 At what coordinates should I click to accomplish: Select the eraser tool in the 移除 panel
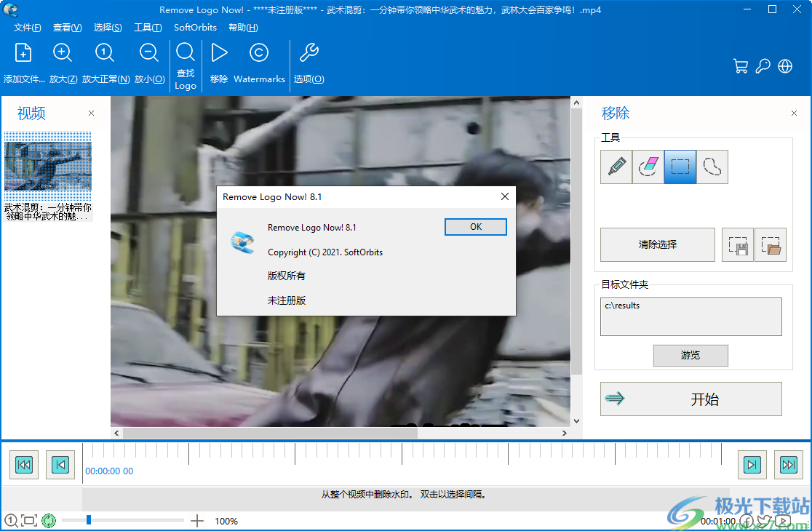[x=648, y=167]
